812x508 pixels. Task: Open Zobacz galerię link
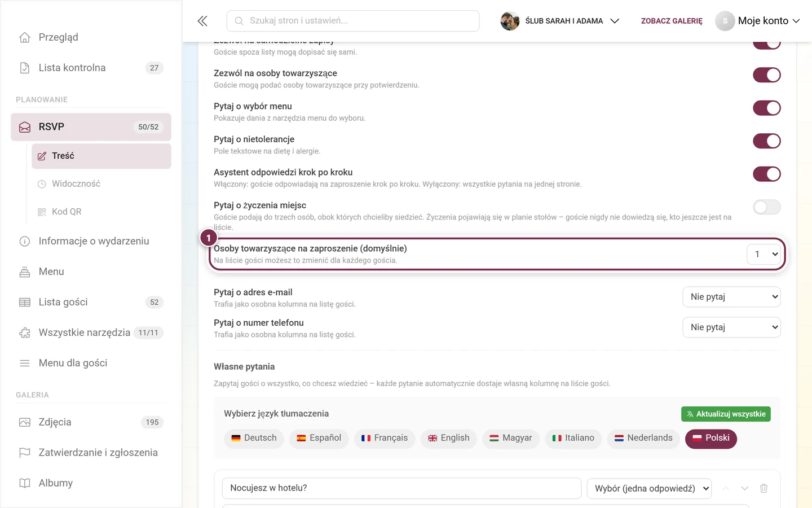pos(672,21)
